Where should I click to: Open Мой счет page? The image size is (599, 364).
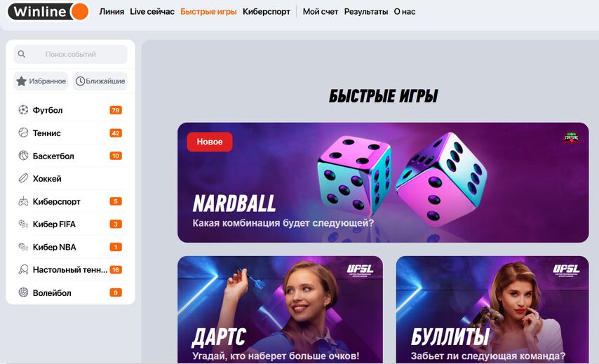(x=320, y=12)
